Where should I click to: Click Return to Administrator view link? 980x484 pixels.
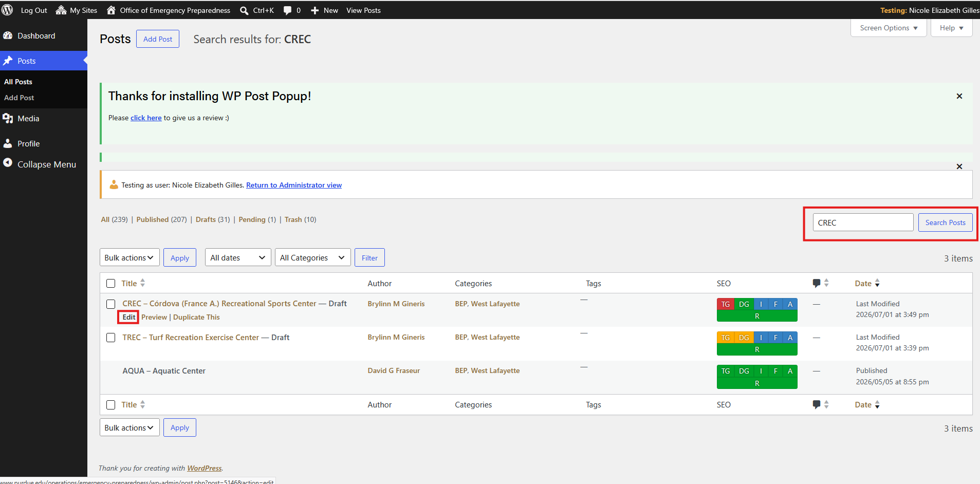pos(294,185)
